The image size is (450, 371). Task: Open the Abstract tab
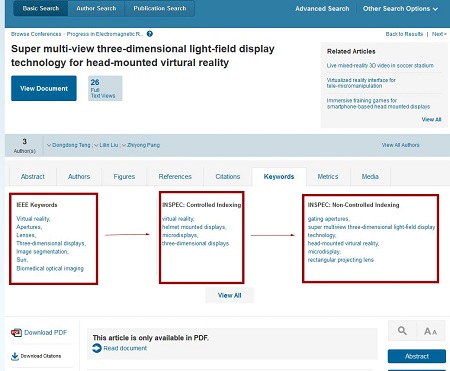[x=33, y=176]
